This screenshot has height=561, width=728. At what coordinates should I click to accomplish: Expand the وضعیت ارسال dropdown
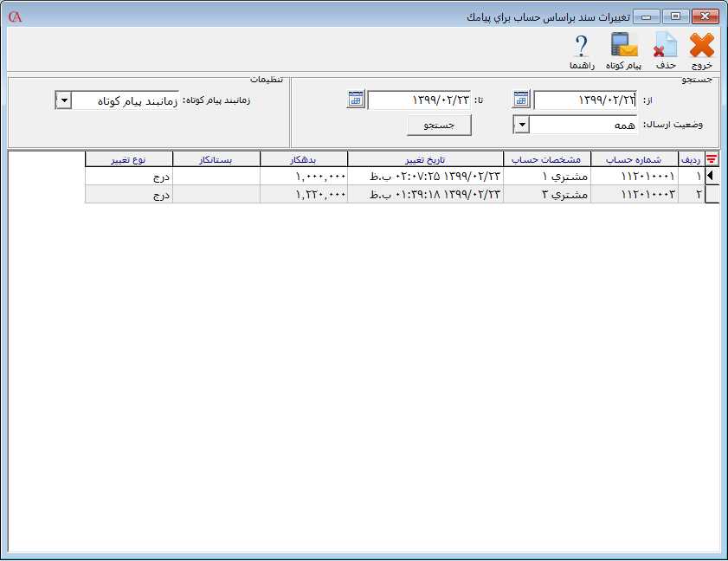coord(521,126)
